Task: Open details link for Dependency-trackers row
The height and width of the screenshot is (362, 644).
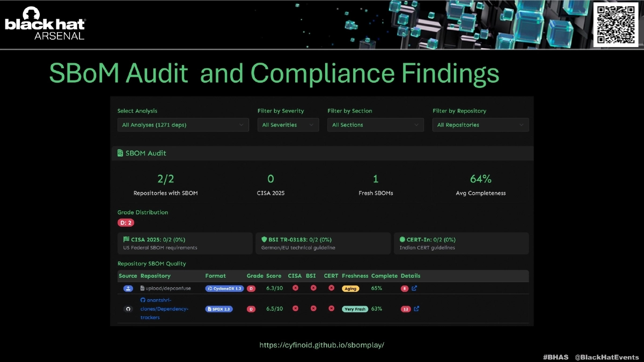Action: tap(416, 309)
